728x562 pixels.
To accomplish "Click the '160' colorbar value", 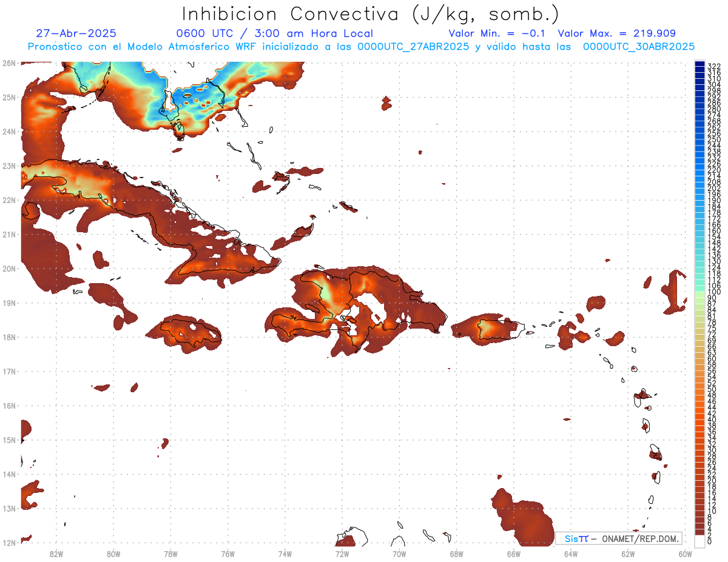I will (x=713, y=231).
